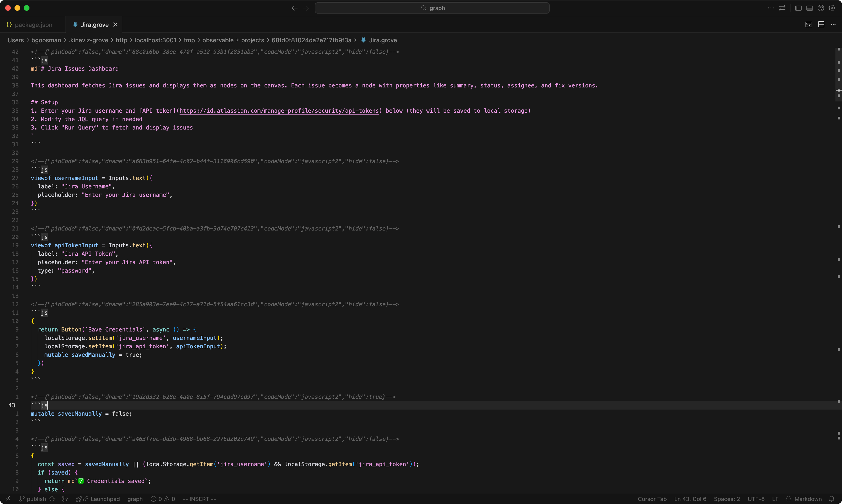The image size is (842, 504).
Task: Open the tmp breadcrumb segment
Action: pyautogui.click(x=189, y=40)
